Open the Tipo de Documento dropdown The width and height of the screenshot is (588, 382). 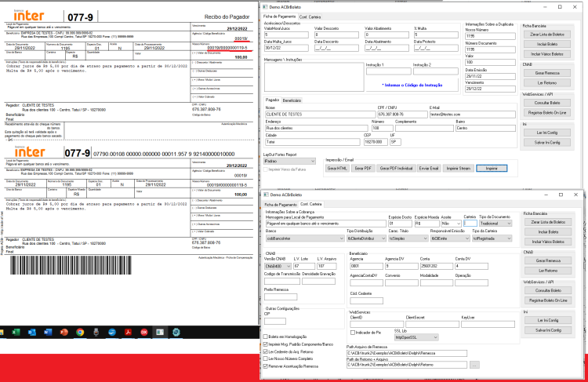tap(495, 224)
